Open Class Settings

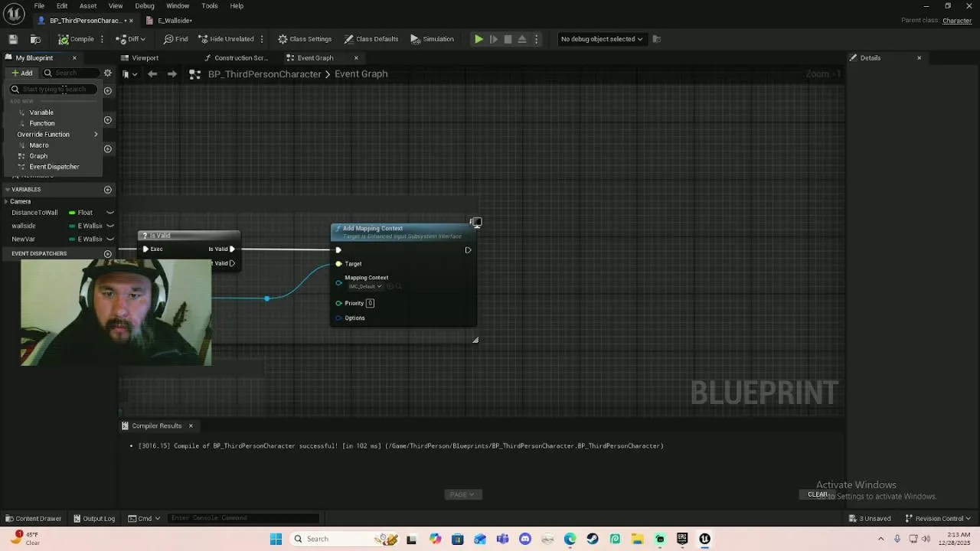coord(305,39)
